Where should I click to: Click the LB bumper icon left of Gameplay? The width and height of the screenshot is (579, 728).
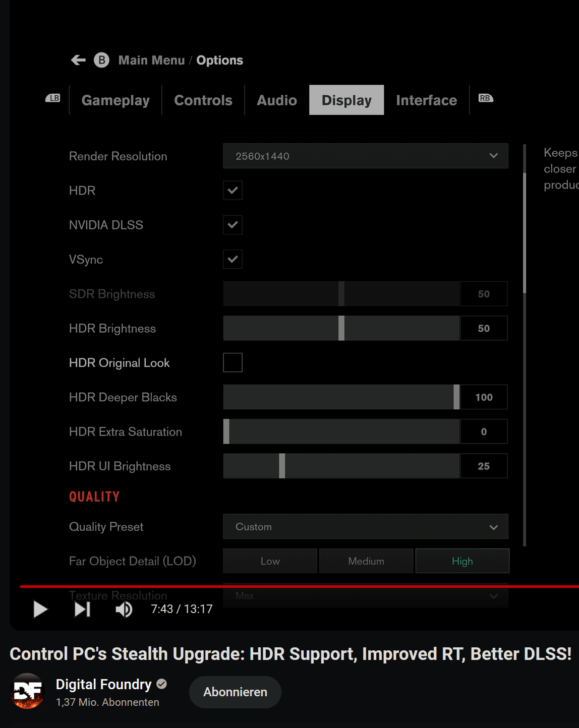click(53, 99)
